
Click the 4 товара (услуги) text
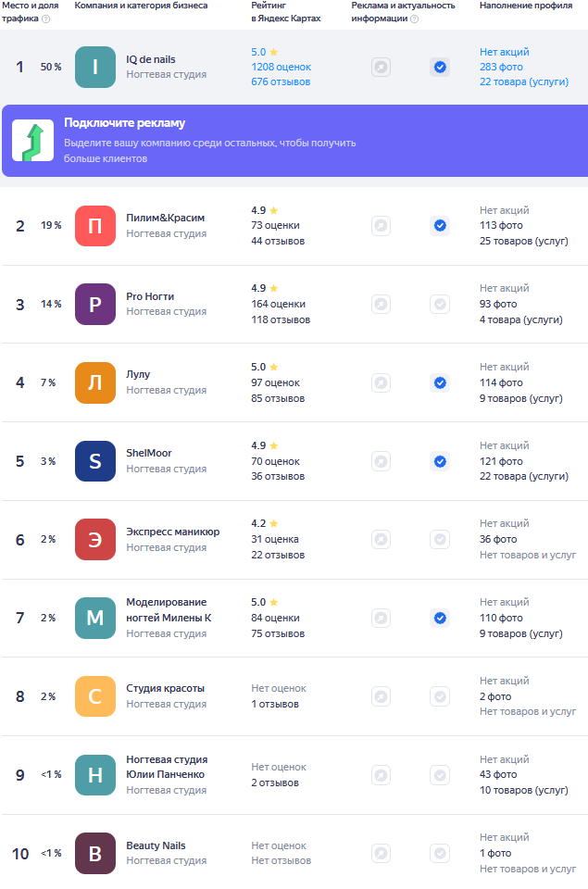point(521,319)
